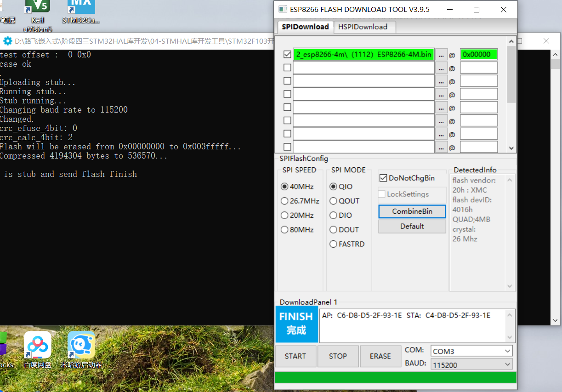Switch to HSPIDownload tab

[x=363, y=27]
